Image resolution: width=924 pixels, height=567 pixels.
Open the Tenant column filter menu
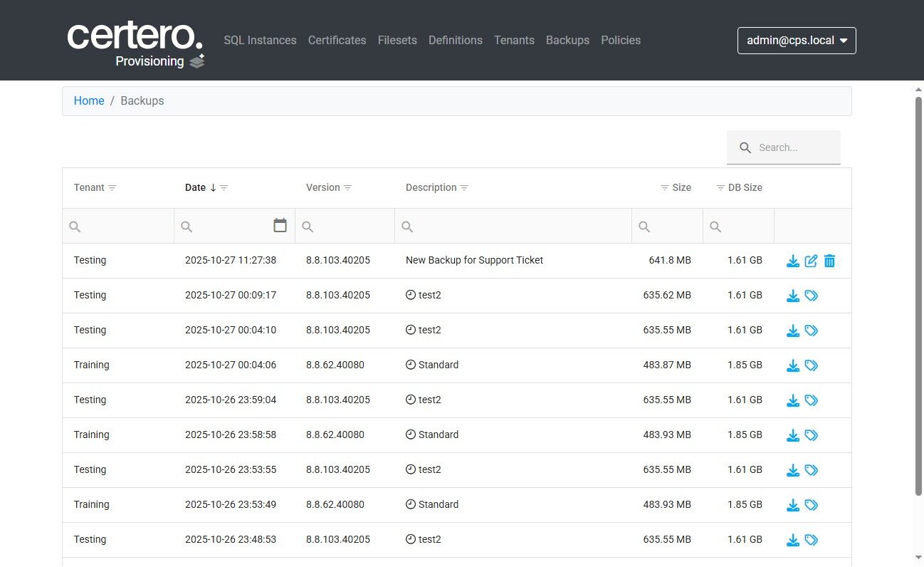[112, 188]
